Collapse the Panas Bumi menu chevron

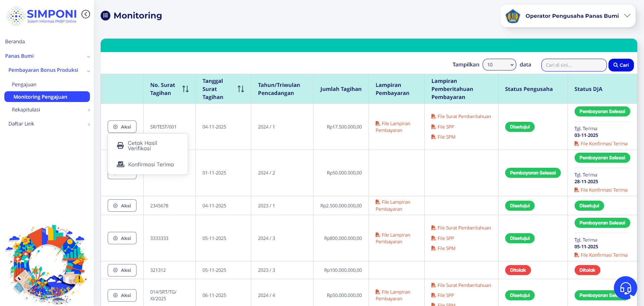(89, 56)
